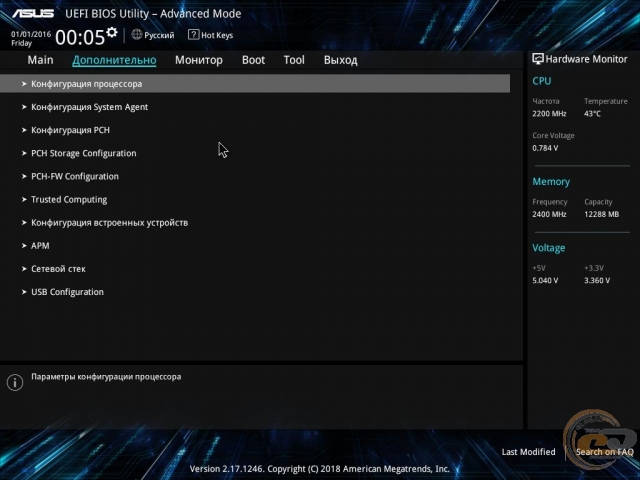This screenshot has height=480, width=640.
Task: Expand arrow beside Сетевой стек
Action: [24, 269]
